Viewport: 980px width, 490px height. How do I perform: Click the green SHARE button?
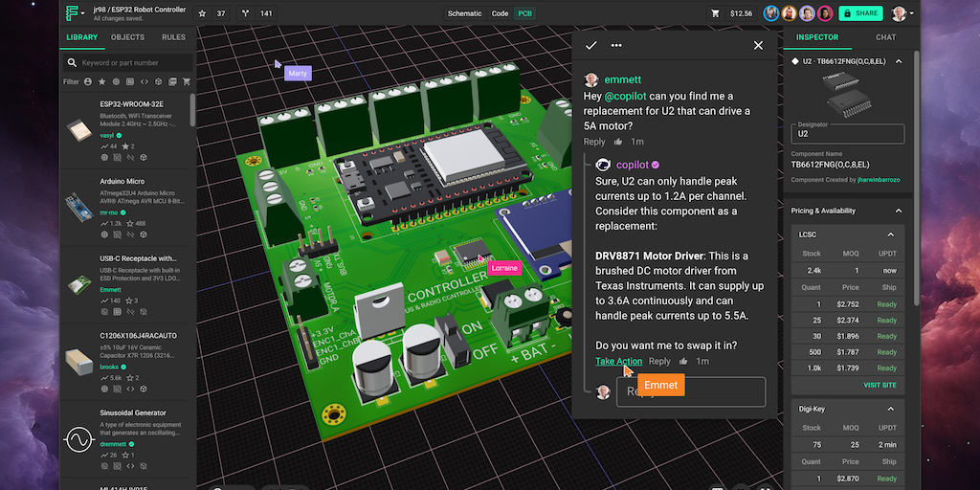click(859, 13)
